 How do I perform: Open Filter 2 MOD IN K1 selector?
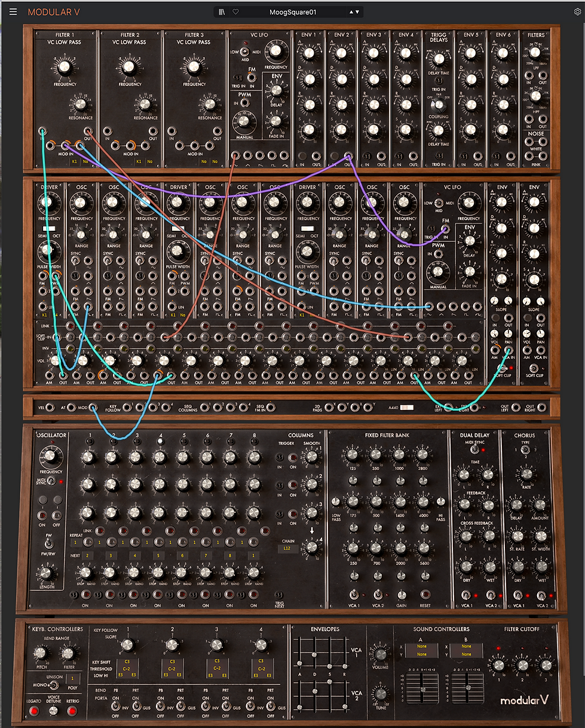click(x=139, y=162)
